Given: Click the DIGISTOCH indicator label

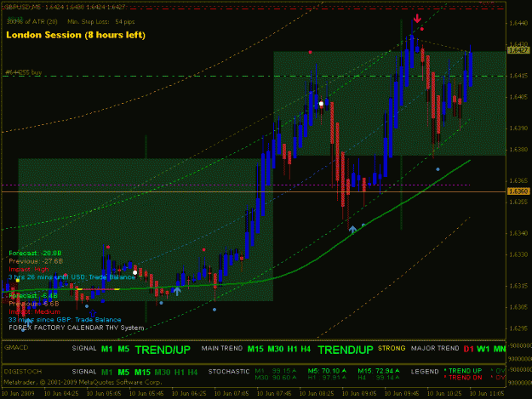Looking at the screenshot, I should [22, 372].
